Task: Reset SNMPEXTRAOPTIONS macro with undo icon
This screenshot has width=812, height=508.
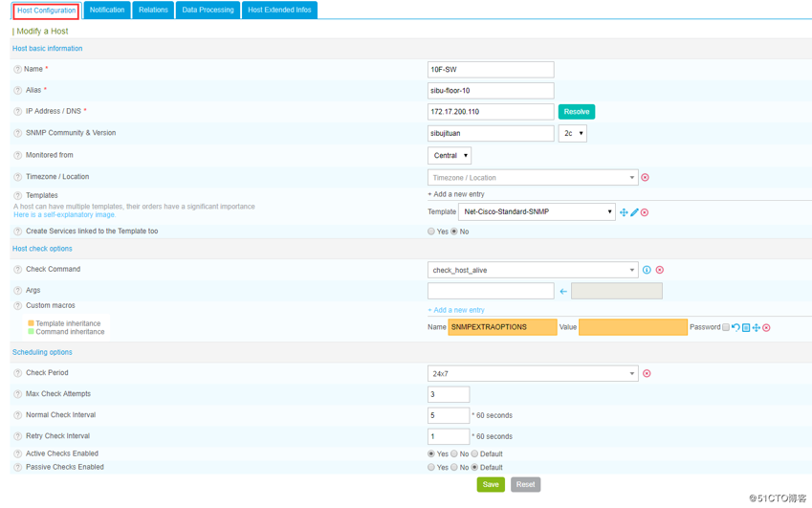Action: pos(735,327)
